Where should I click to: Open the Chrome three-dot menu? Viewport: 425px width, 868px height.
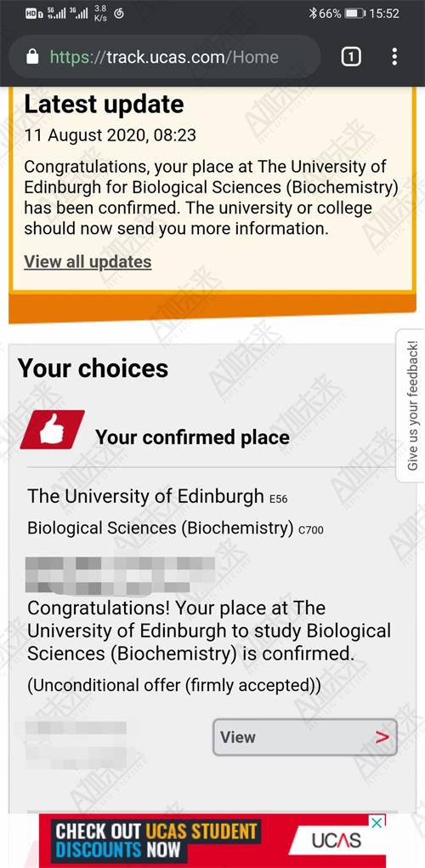point(394,56)
